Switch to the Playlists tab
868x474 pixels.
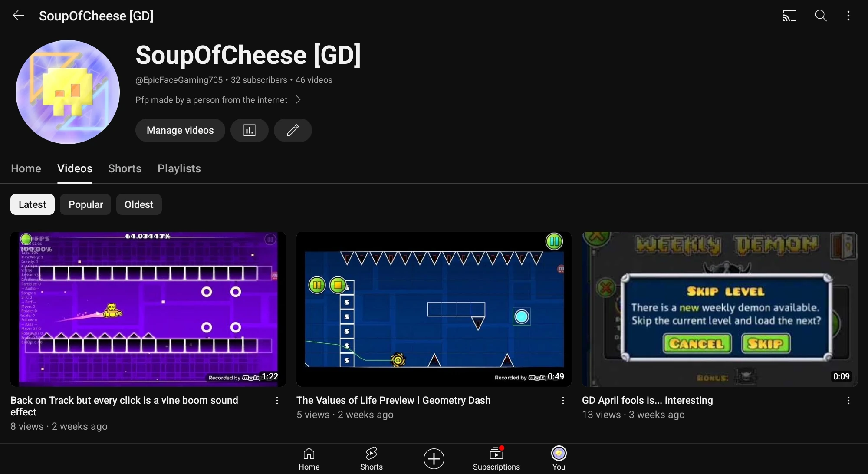pyautogui.click(x=179, y=168)
